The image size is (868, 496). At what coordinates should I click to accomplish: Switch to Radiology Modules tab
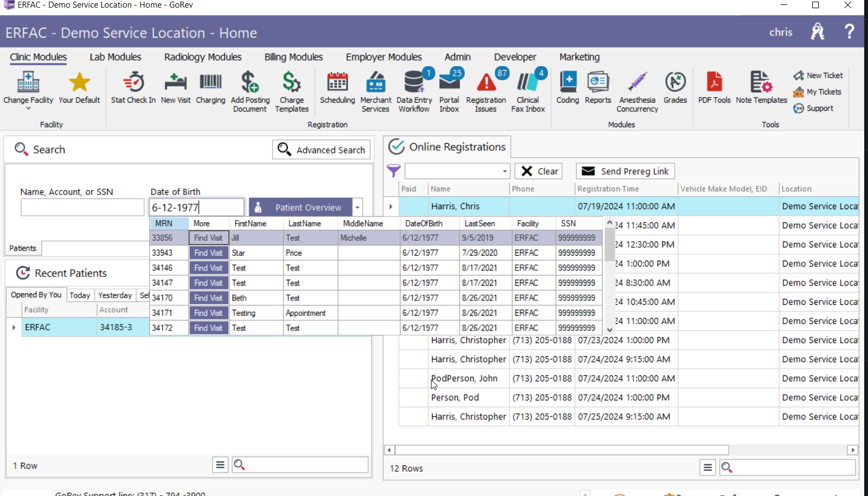(203, 57)
